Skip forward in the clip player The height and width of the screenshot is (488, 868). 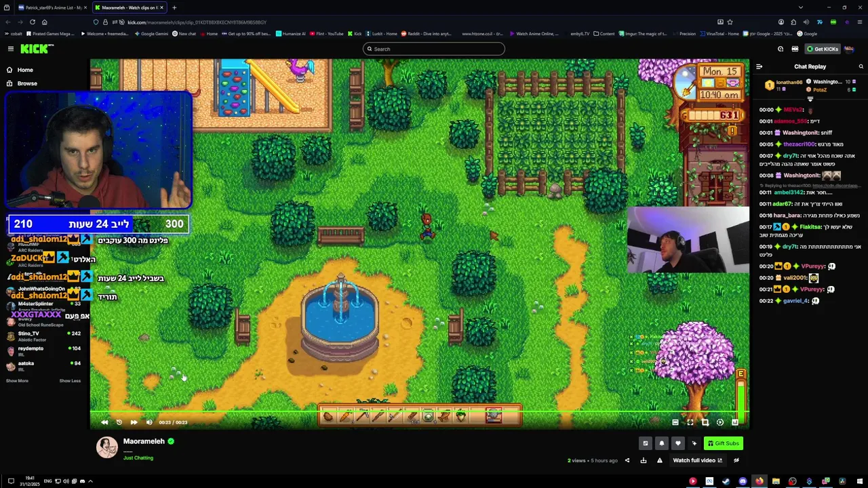[x=134, y=422]
